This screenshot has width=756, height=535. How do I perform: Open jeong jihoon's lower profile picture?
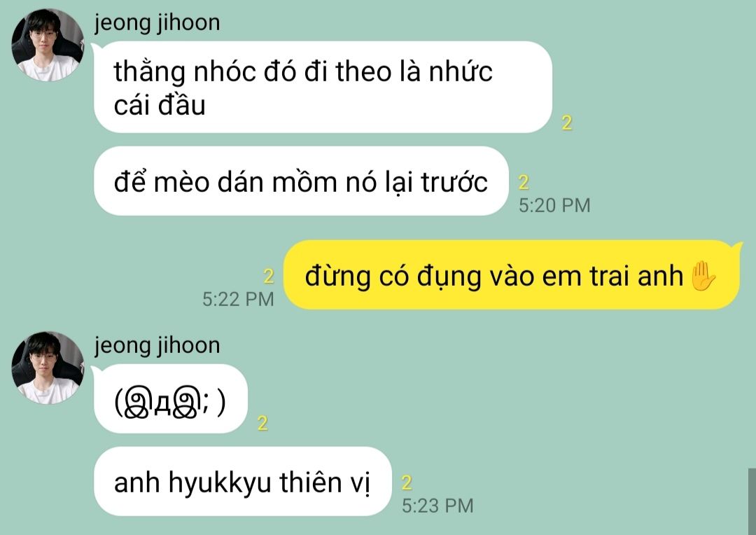coord(48,368)
